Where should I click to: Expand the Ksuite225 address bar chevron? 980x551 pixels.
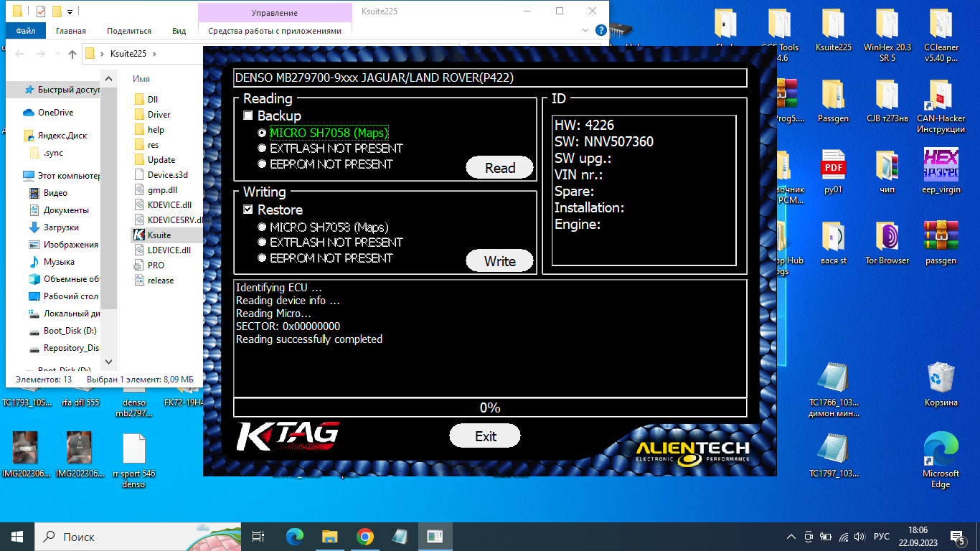click(x=154, y=54)
